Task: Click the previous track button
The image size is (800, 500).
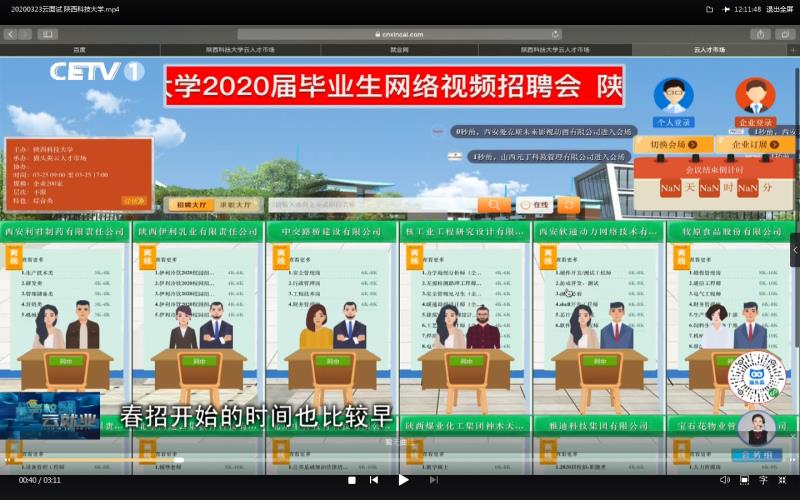Action: tap(374, 480)
